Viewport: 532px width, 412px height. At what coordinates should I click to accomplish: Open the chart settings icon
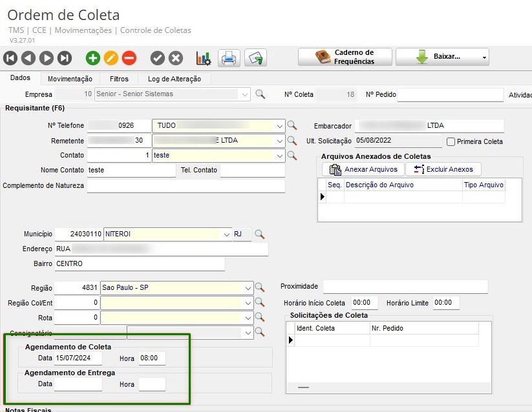[204, 58]
